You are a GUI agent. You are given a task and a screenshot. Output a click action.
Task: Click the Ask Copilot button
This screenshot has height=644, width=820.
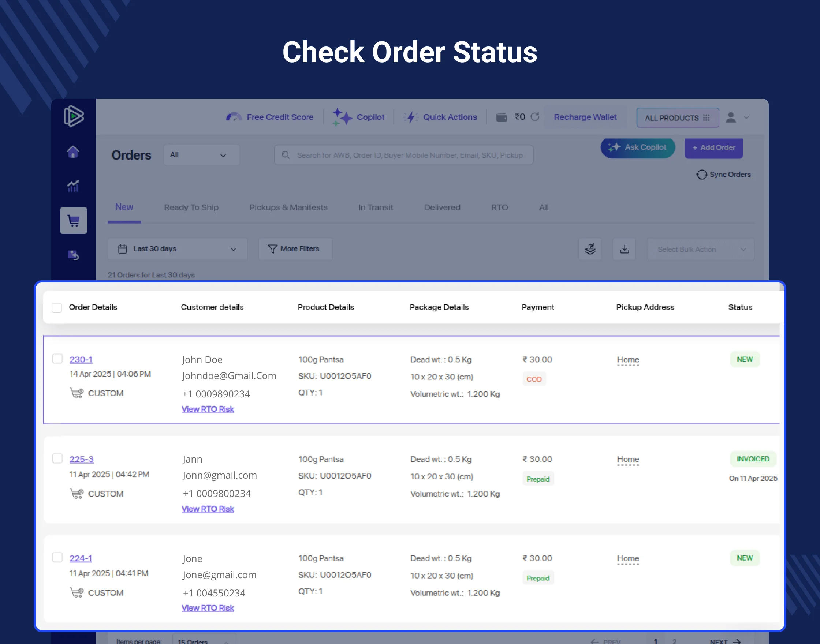(x=637, y=147)
